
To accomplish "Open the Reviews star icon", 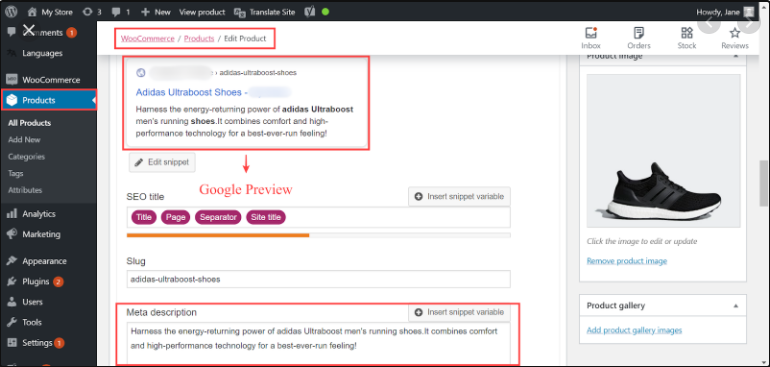I will point(735,38).
